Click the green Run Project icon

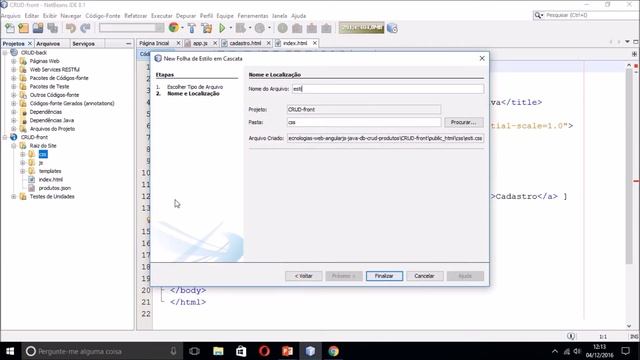222,28
